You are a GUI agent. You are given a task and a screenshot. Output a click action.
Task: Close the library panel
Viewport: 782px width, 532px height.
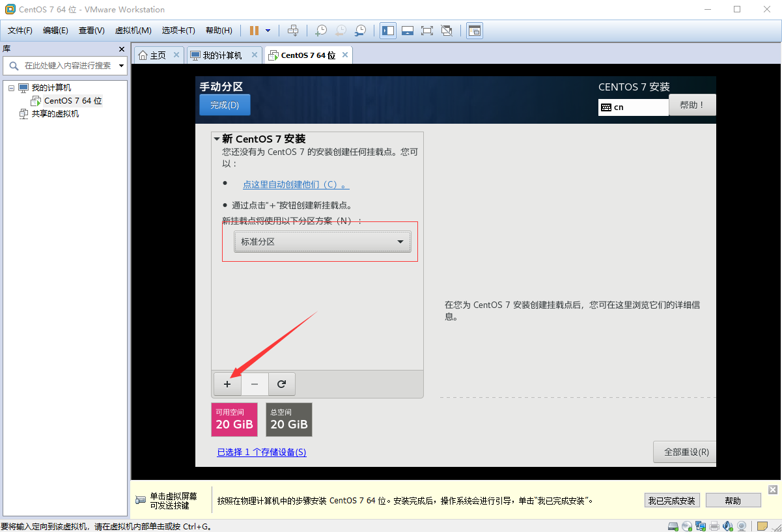coord(121,49)
